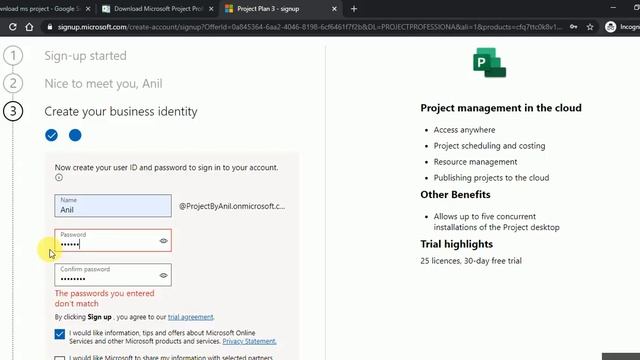Click the Nice to meet you, Anil heading

point(103,84)
